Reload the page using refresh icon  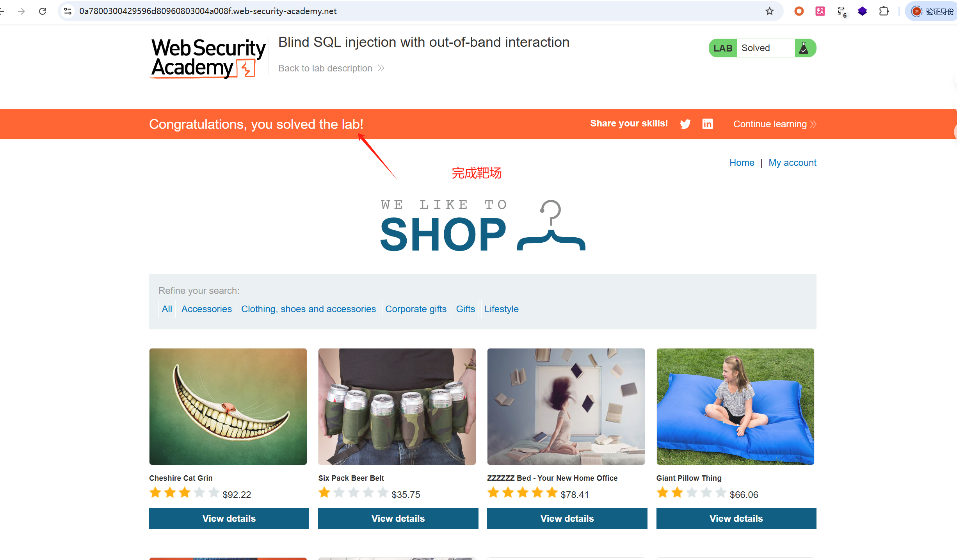coord(43,11)
